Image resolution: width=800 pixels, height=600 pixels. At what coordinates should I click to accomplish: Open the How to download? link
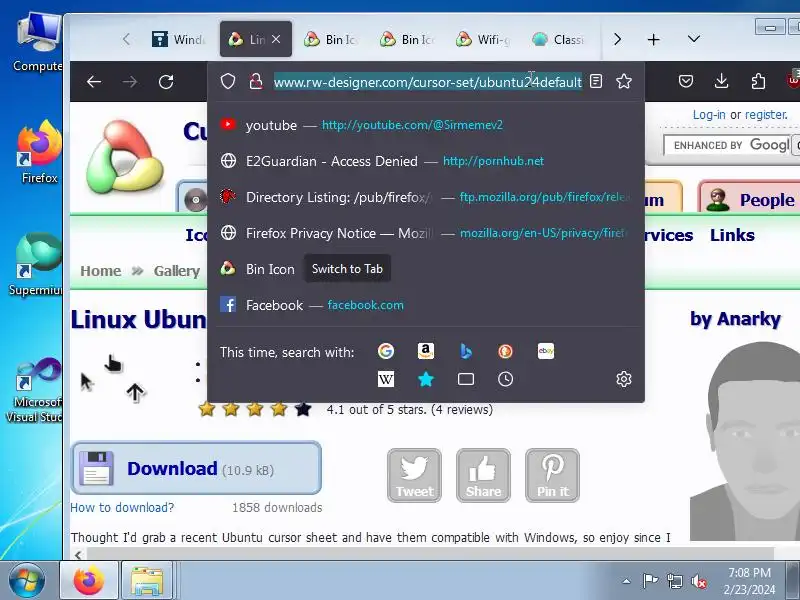[x=122, y=508]
